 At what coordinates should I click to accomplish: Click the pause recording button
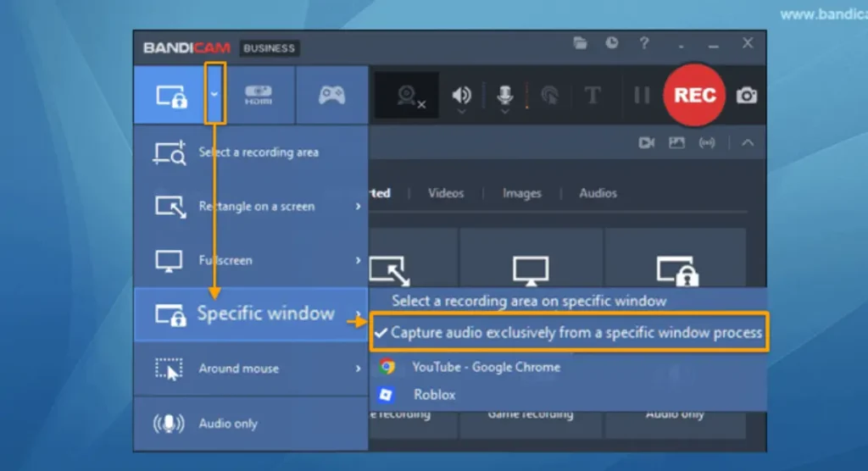pyautogui.click(x=642, y=95)
